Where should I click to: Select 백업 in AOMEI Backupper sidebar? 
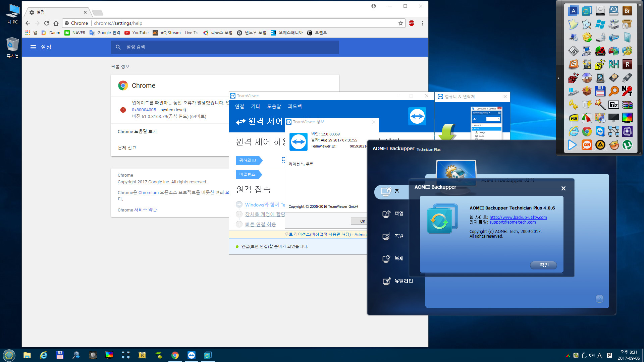click(393, 214)
